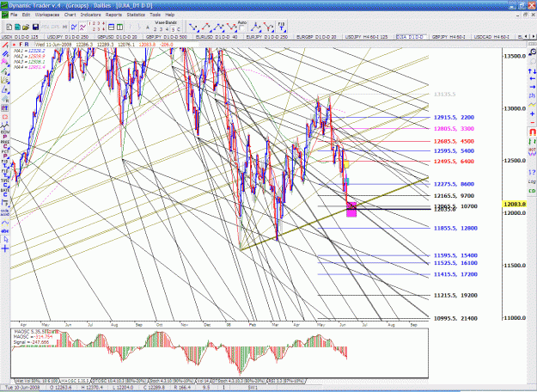Select the abc text annotation tool

pos(5,231)
